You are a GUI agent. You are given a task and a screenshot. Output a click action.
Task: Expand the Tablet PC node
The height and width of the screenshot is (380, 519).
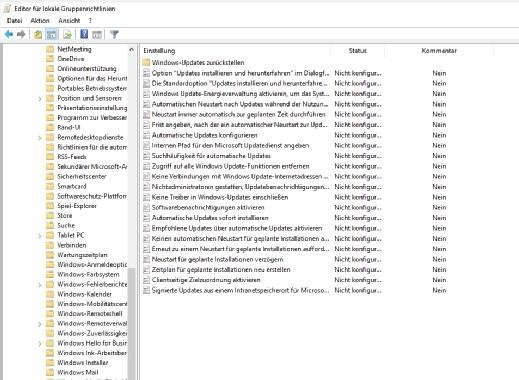click(40, 236)
